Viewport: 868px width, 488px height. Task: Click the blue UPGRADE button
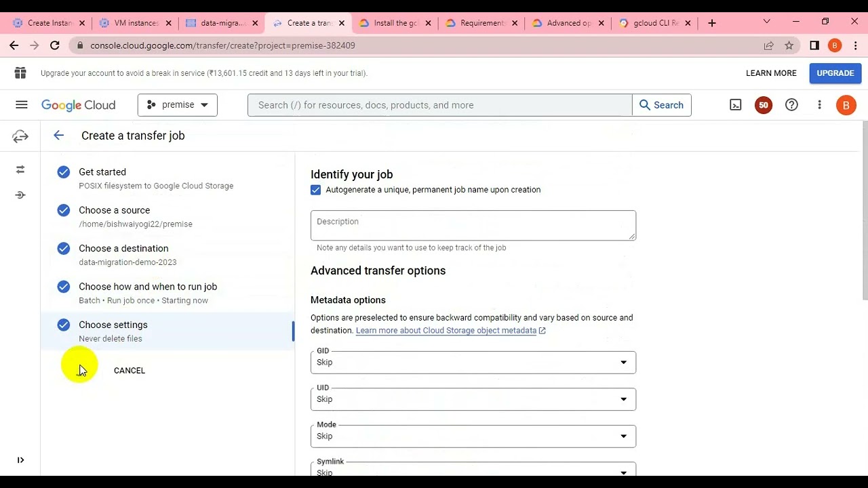pyautogui.click(x=835, y=73)
